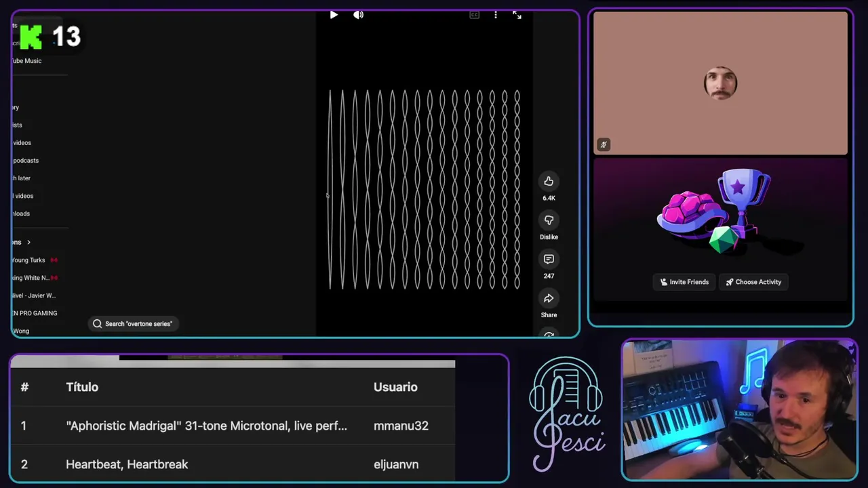Click the Título column header
868x488 pixels.
coord(82,387)
